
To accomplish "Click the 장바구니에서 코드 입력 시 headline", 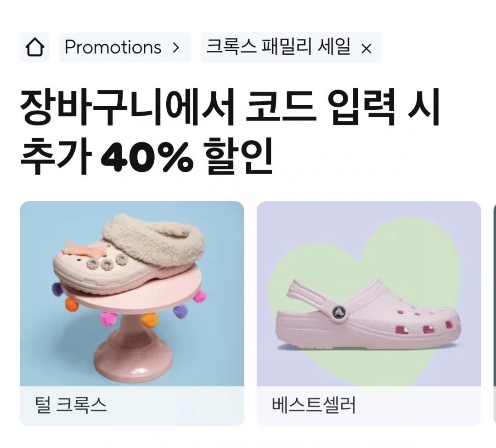I will click(230, 107).
